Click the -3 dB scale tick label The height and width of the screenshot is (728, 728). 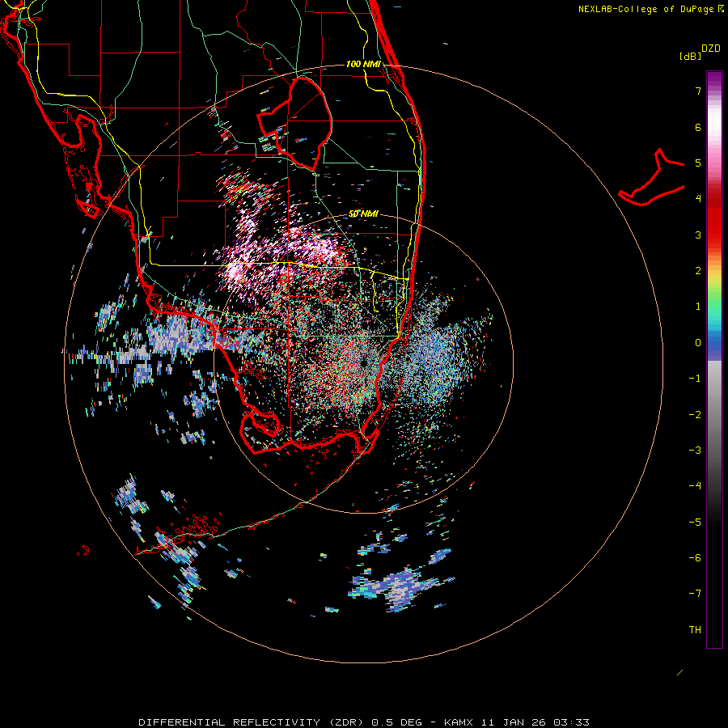[695, 451]
